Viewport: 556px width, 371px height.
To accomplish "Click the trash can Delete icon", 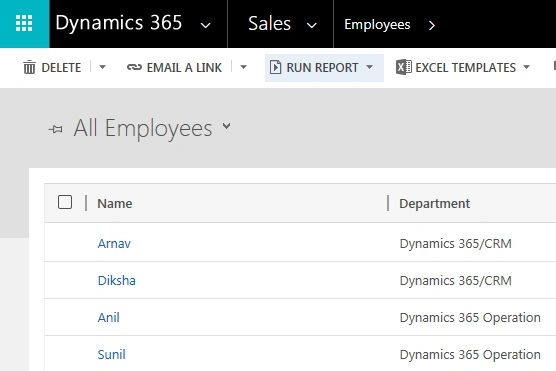I will pyautogui.click(x=29, y=67).
